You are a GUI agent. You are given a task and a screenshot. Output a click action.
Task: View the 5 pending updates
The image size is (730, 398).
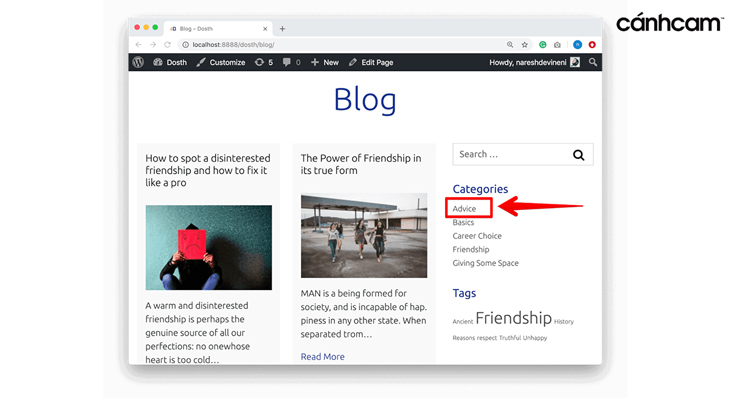(264, 62)
